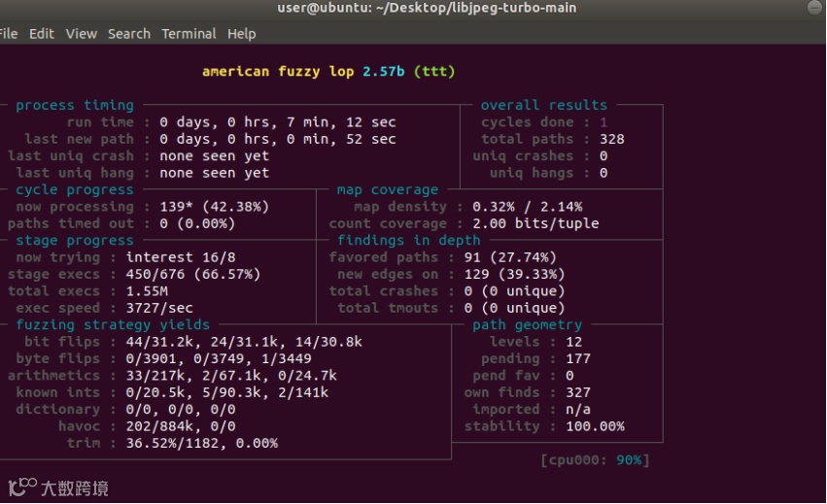Click byte flips yields '0/3901, 0/3749, 1/3449'
This screenshot has width=827, height=504.
tap(219, 358)
